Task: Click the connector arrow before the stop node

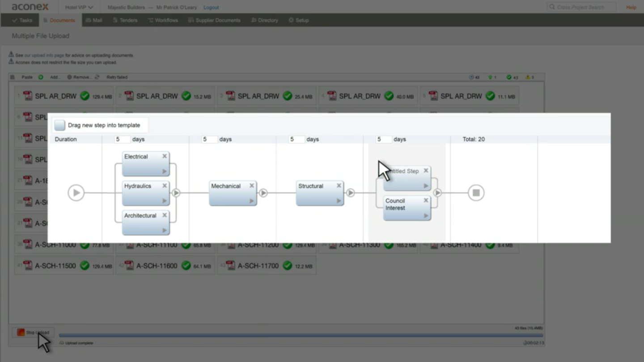Action: (x=437, y=193)
